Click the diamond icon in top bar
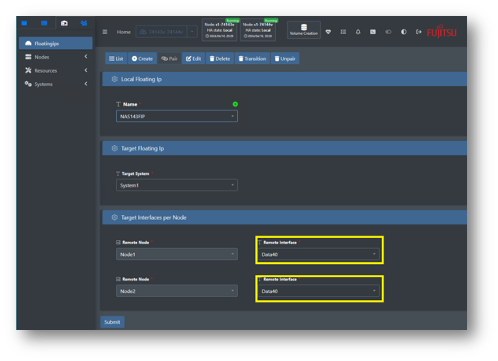Viewport: 498px width, 361px height. pos(328,32)
